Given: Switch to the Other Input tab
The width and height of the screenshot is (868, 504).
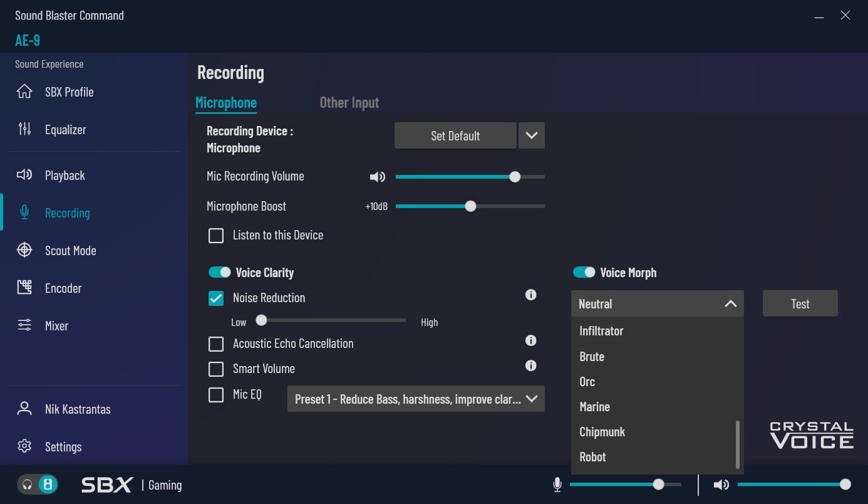Looking at the screenshot, I should pyautogui.click(x=349, y=103).
